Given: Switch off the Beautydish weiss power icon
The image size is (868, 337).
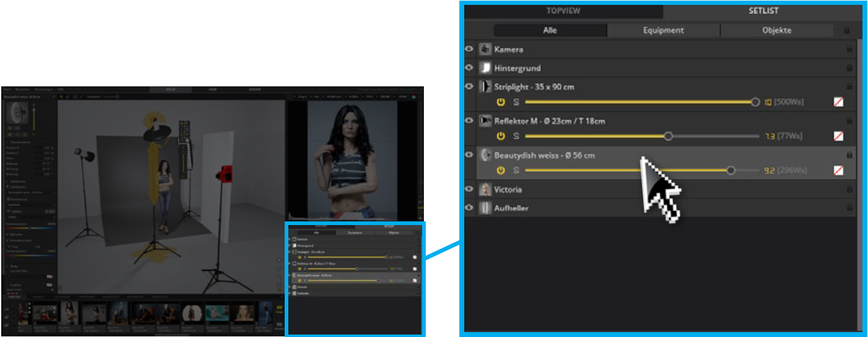Looking at the screenshot, I should click(x=501, y=171).
